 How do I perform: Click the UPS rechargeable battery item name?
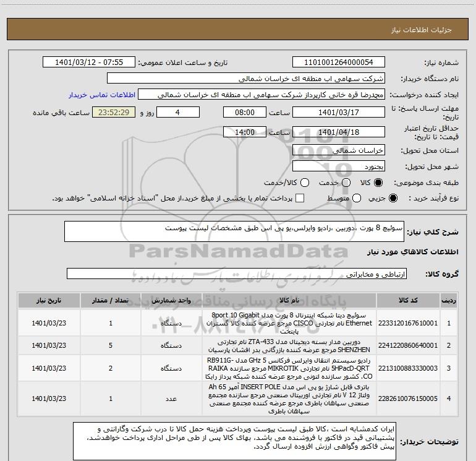coord(289,399)
